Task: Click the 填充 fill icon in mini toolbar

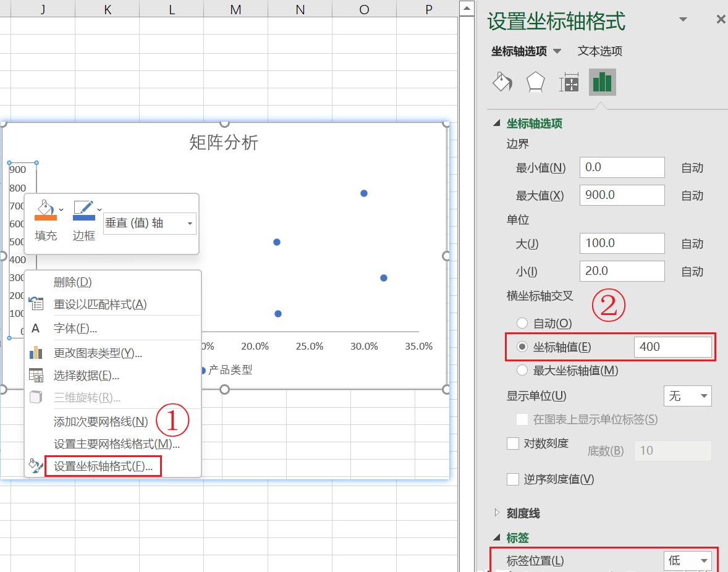Action: click(x=46, y=210)
